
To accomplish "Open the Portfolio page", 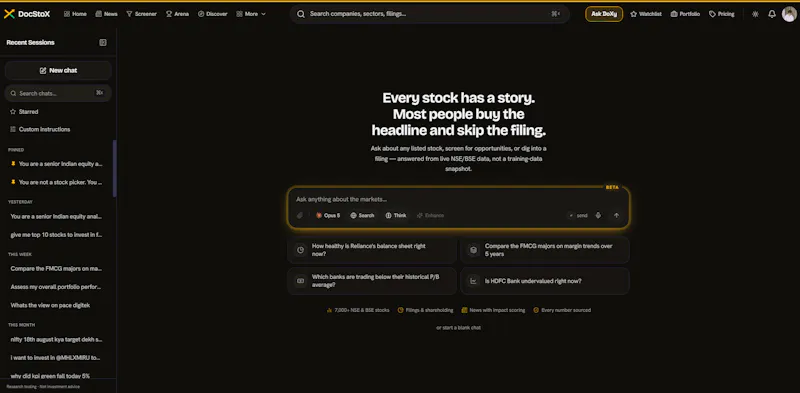I will tap(685, 14).
